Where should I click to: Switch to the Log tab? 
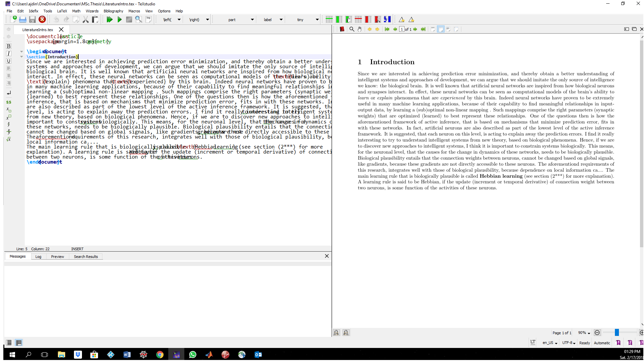[38, 257]
